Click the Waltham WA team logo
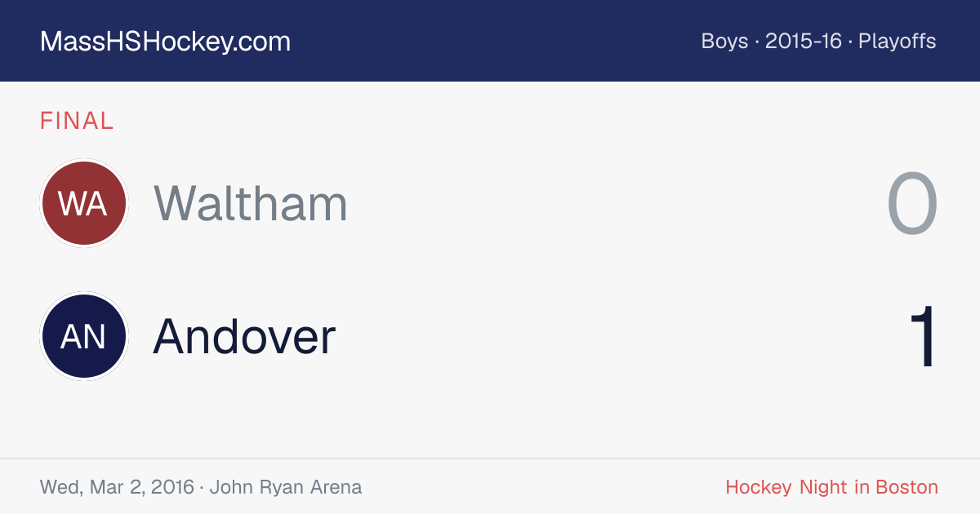The height and width of the screenshot is (514, 980). point(84,203)
